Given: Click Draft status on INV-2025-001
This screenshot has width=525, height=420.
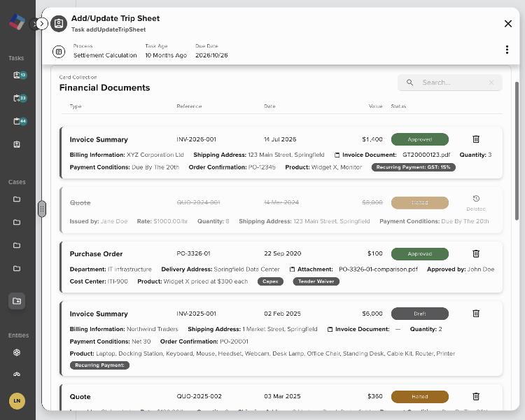Looking at the screenshot, I should pyautogui.click(x=419, y=314).
